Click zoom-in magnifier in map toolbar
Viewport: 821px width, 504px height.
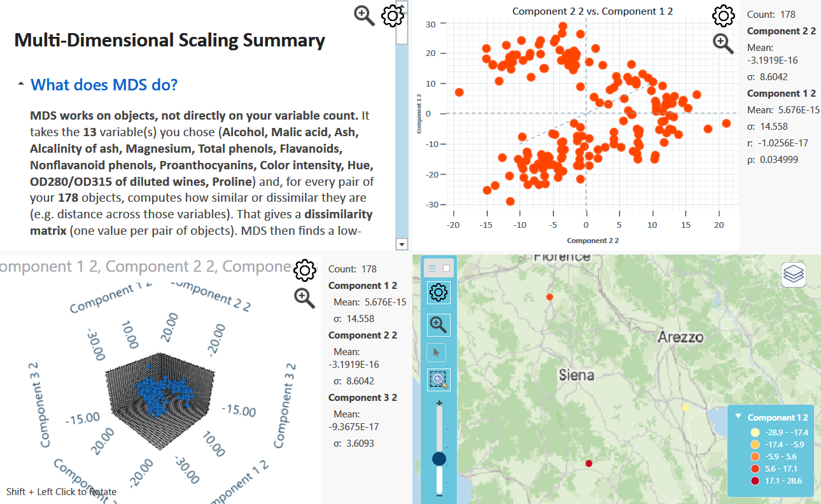[x=439, y=325]
